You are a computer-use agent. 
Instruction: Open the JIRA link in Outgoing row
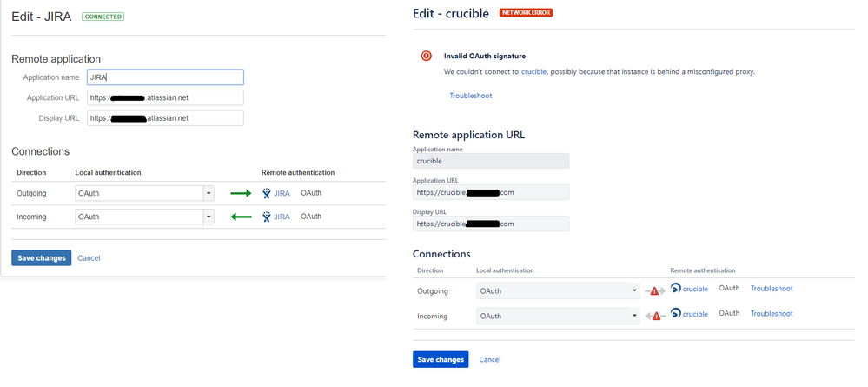click(x=282, y=193)
